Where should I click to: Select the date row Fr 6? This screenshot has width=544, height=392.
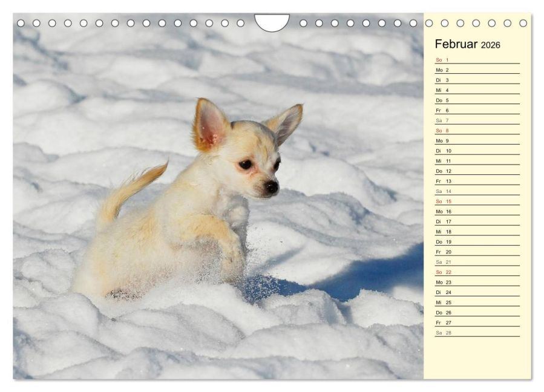(x=477, y=110)
